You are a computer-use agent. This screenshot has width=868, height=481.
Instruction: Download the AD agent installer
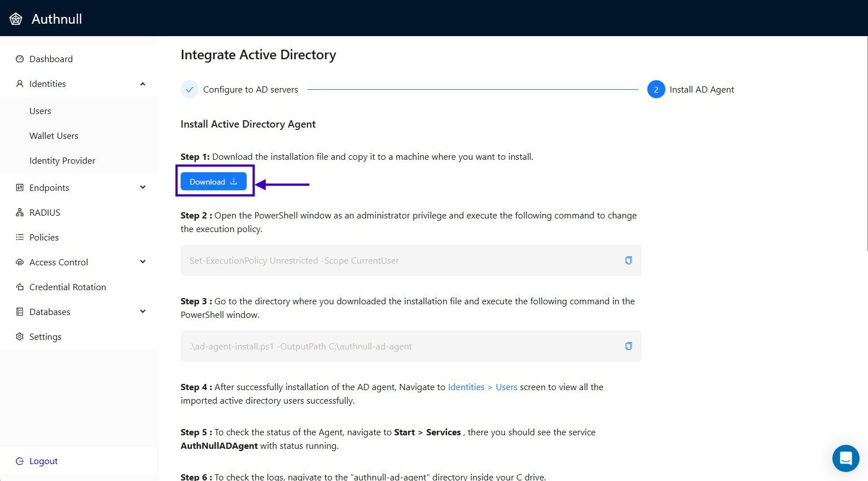213,181
